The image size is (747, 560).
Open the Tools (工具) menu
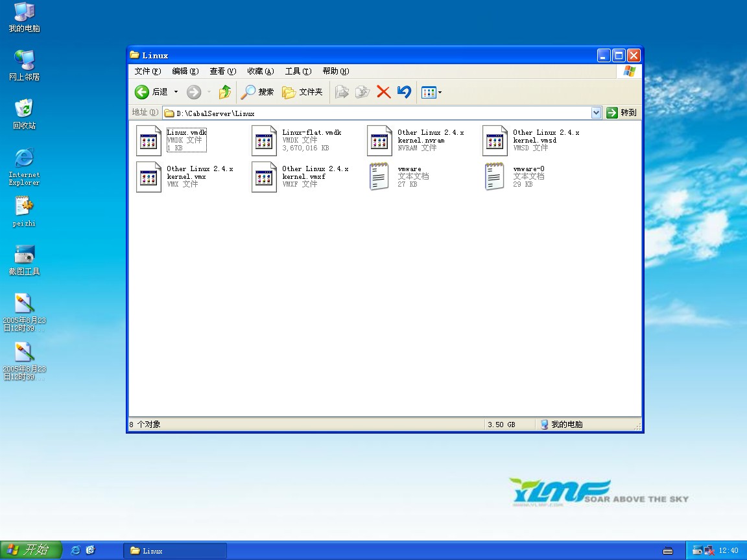point(298,71)
